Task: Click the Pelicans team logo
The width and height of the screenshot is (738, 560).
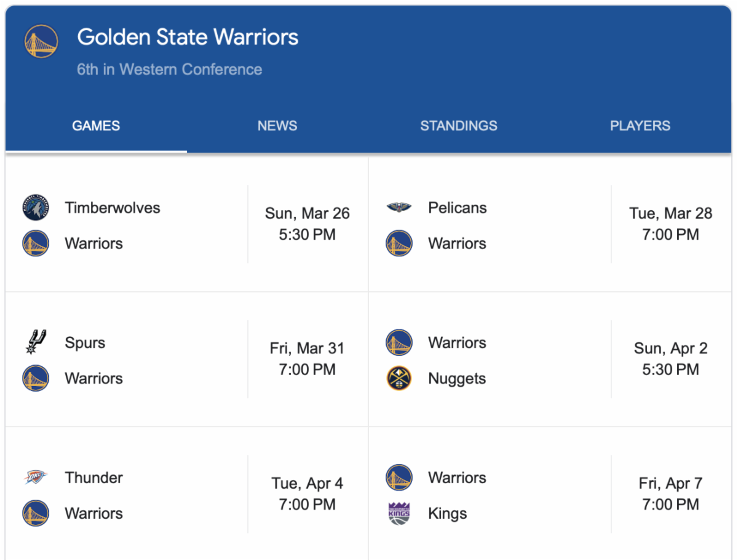Action: [x=399, y=208]
